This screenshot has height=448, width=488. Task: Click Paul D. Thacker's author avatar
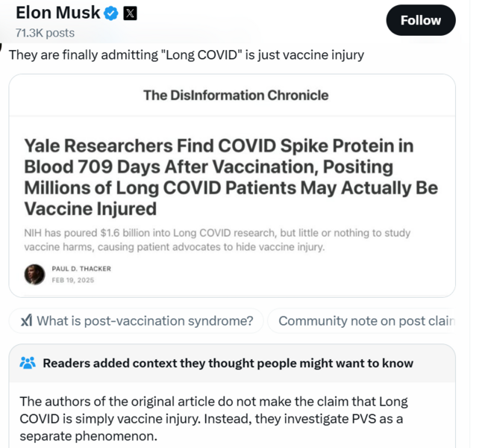pyautogui.click(x=34, y=274)
